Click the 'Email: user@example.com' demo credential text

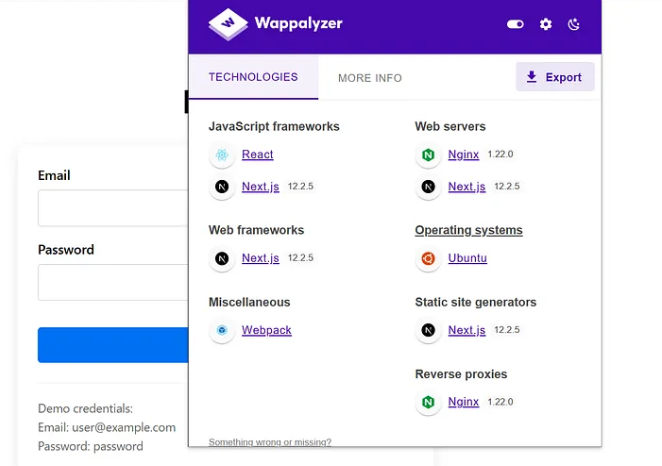point(107,427)
